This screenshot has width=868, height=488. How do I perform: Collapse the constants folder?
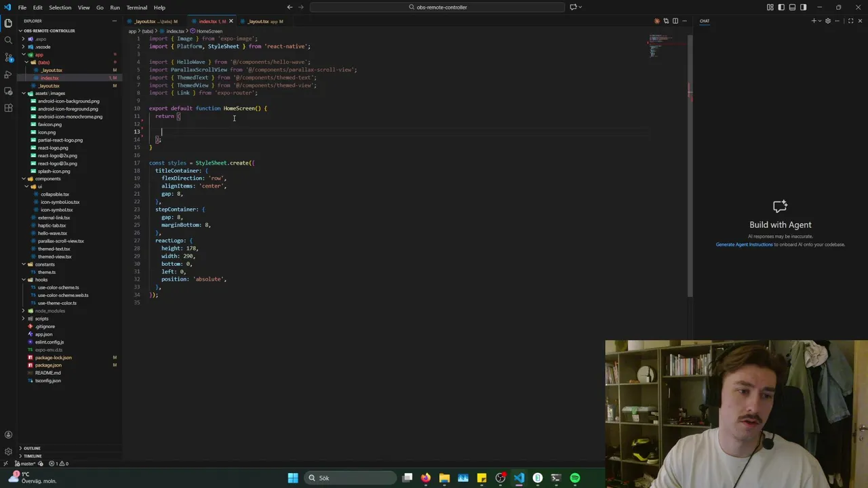click(68, 264)
